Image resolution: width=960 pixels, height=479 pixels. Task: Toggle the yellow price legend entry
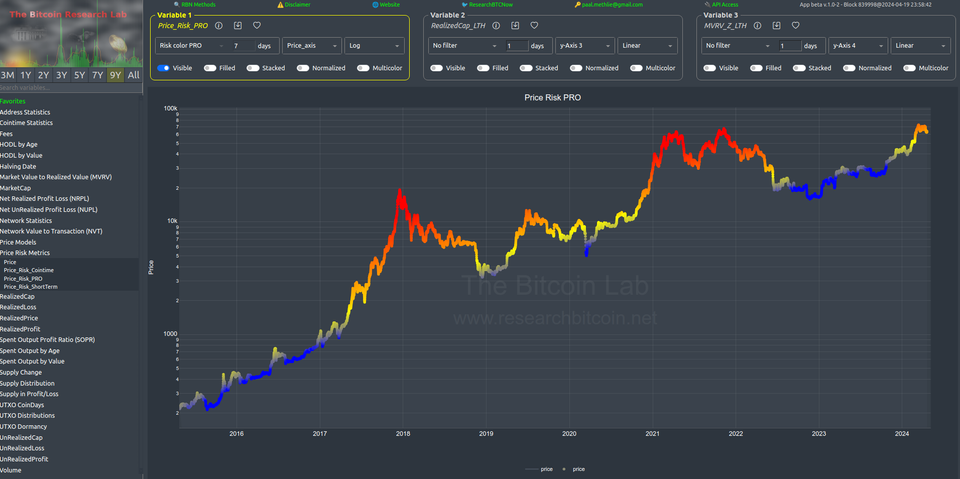point(576,469)
